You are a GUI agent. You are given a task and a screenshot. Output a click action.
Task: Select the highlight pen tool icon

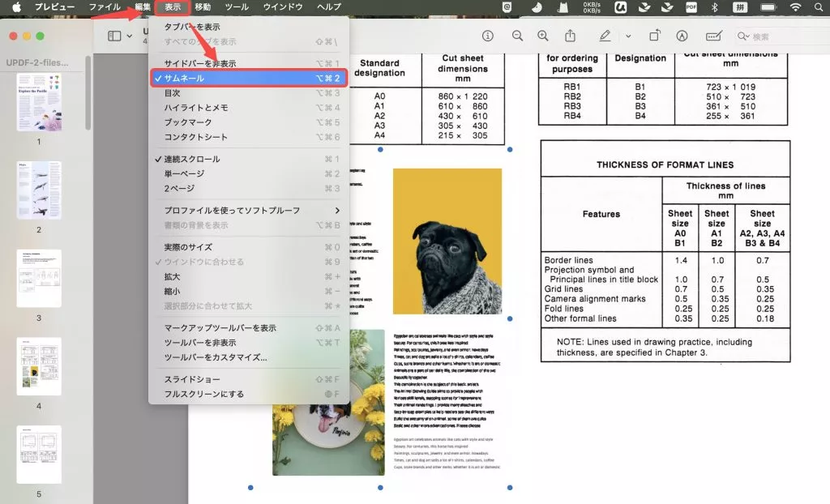pos(605,36)
